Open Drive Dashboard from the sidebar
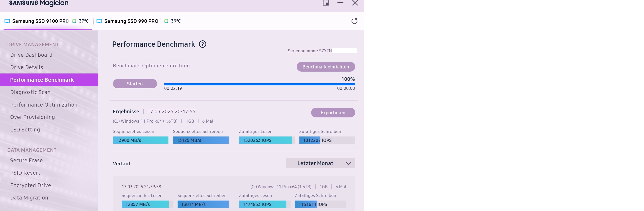 (x=31, y=55)
